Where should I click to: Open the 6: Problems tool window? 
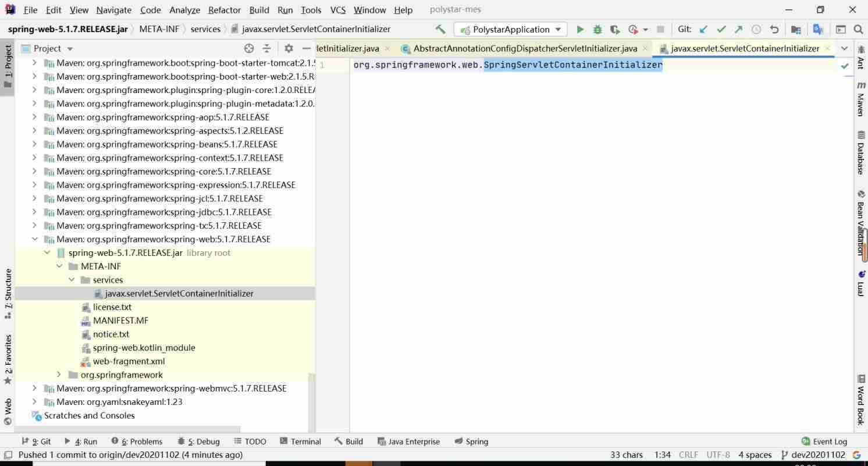click(137, 442)
